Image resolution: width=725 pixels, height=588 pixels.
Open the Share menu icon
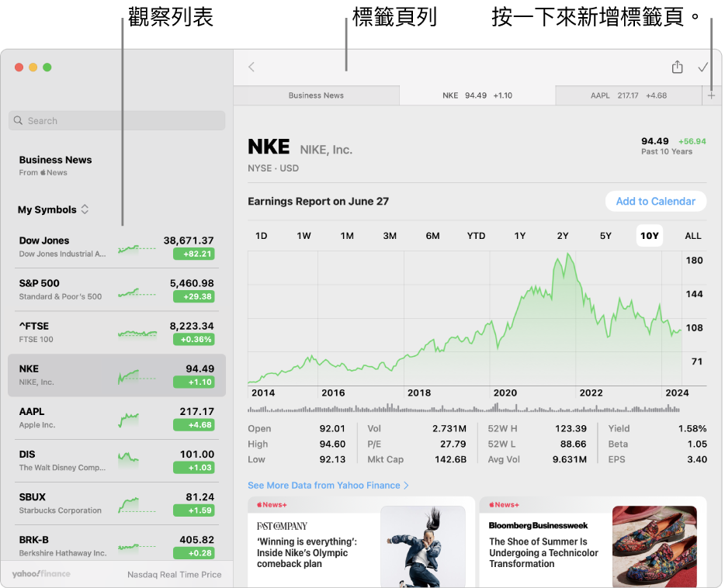[x=677, y=67]
